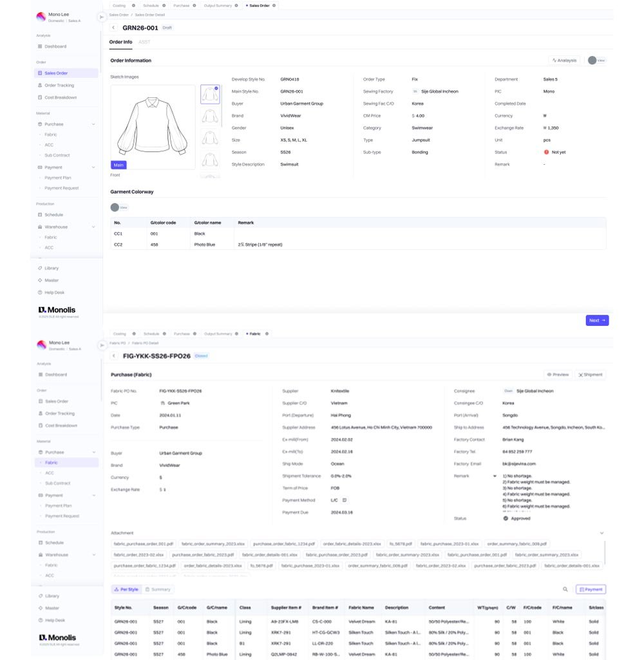Toggle the View switch in Order Information header
This screenshot has width=644, height=660.
(596, 61)
